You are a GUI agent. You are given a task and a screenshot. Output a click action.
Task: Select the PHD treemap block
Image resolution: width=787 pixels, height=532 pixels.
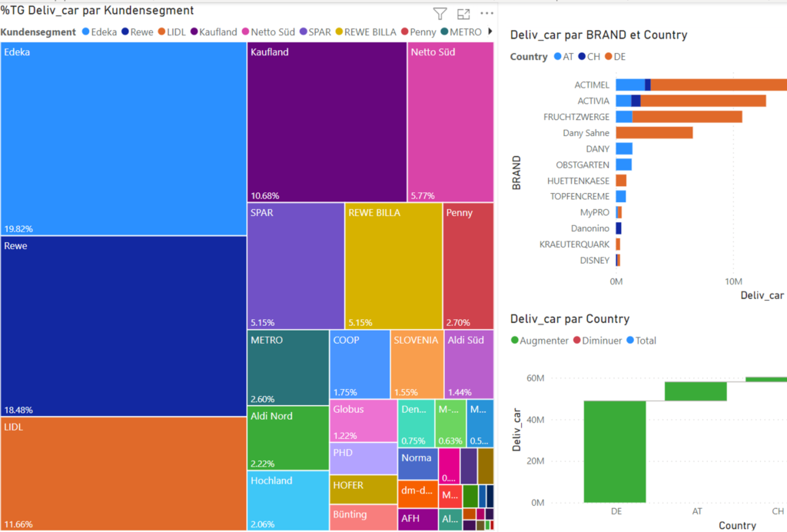coord(364,459)
